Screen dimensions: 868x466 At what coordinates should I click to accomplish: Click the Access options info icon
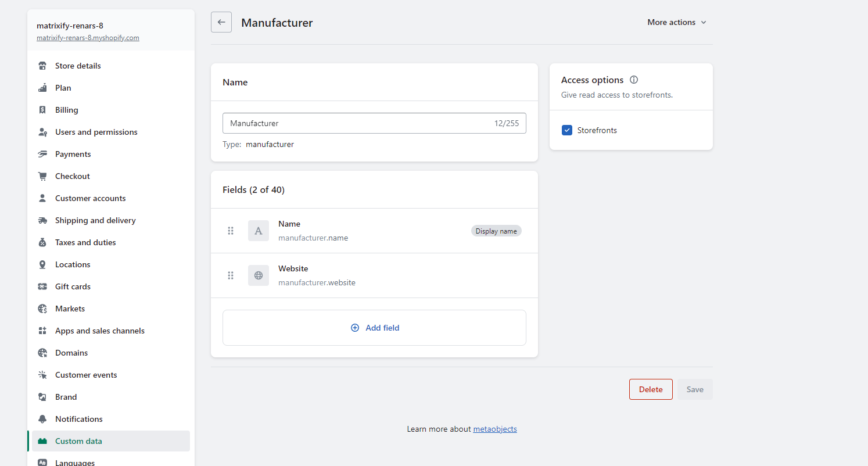(634, 80)
